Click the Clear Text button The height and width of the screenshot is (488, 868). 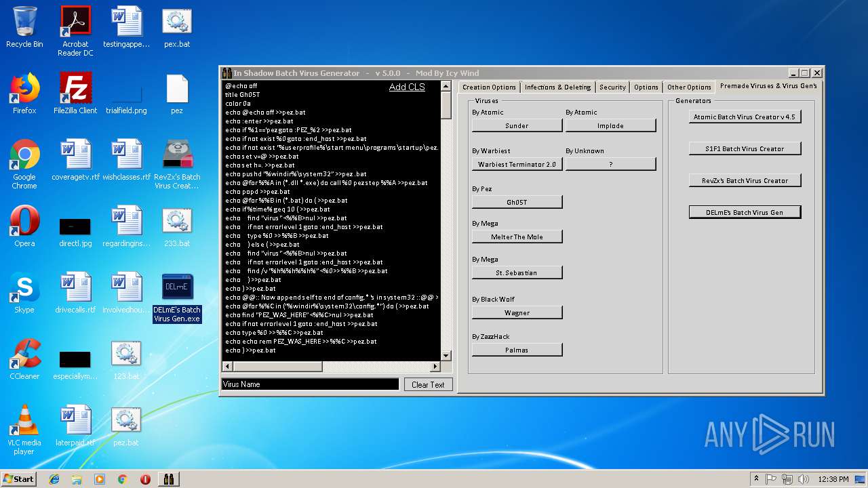[428, 384]
